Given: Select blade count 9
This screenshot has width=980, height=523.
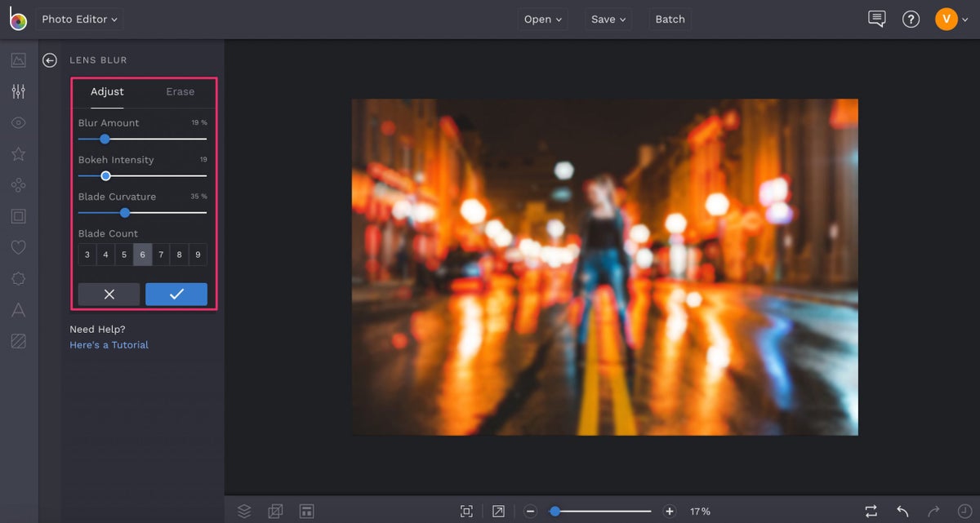Looking at the screenshot, I should [x=198, y=255].
